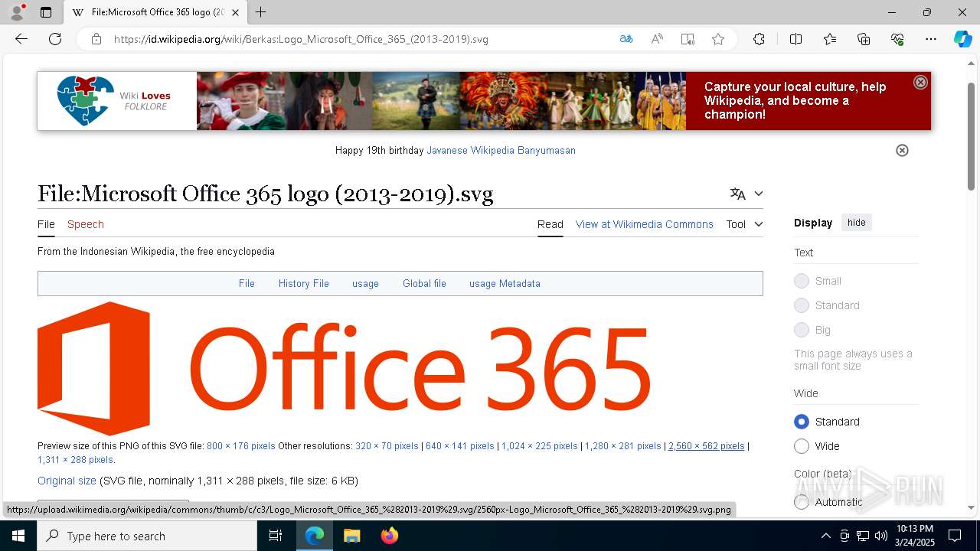Viewport: 980px width, 551px height.
Task: Launch Copilot sidebar
Action: click(962, 39)
